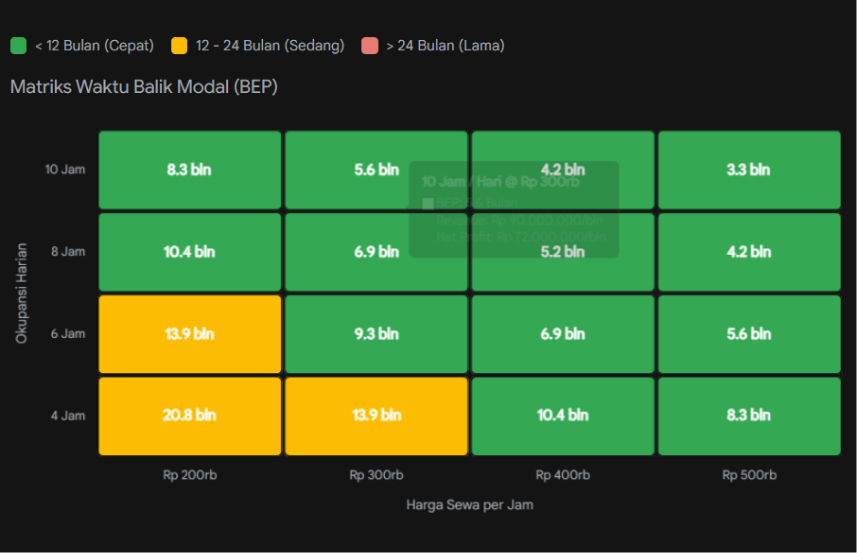Click the 'Rp 200rb' x-axis label
This screenshot has height=553, width=857.
(x=190, y=475)
